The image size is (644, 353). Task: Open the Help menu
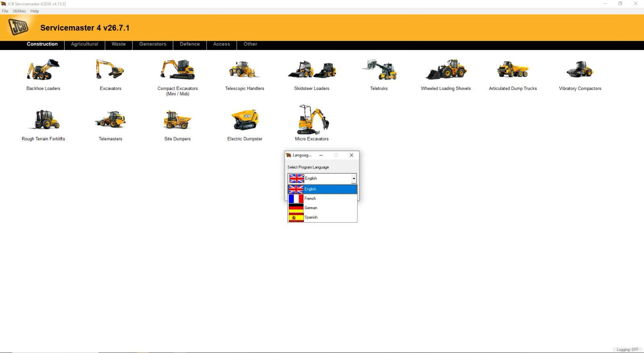tap(35, 11)
